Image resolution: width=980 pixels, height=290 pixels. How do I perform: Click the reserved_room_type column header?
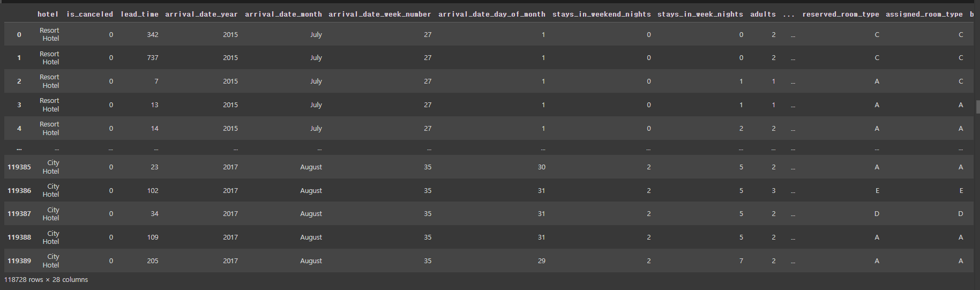841,14
